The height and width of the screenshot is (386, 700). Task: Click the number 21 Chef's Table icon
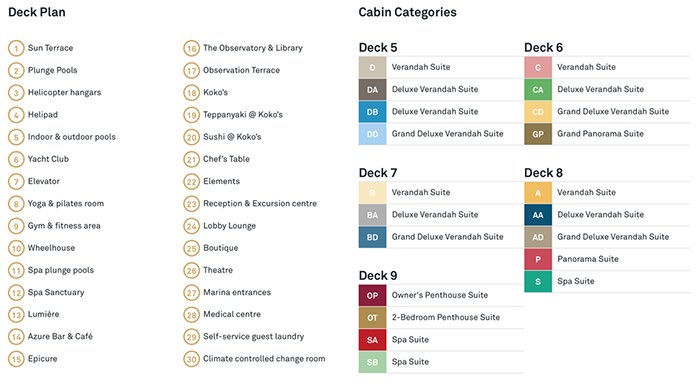[x=192, y=159]
